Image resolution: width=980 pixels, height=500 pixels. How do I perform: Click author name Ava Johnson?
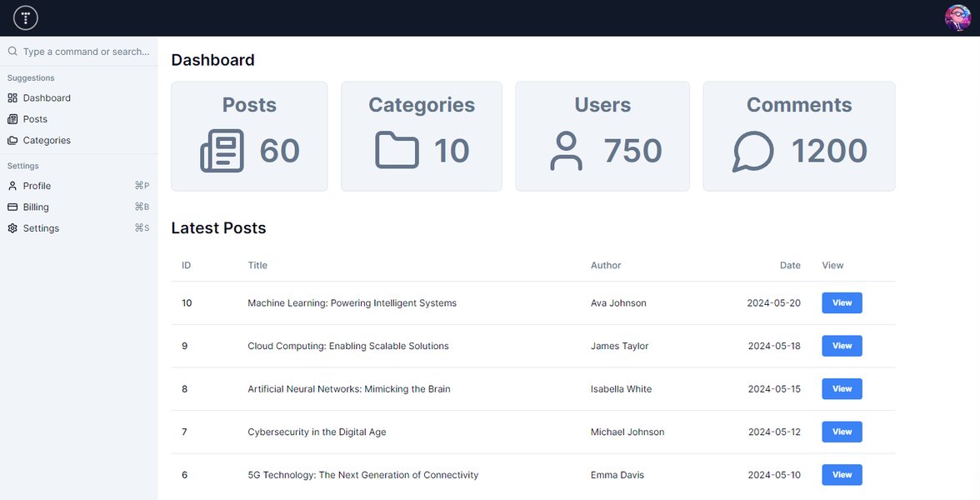(618, 303)
